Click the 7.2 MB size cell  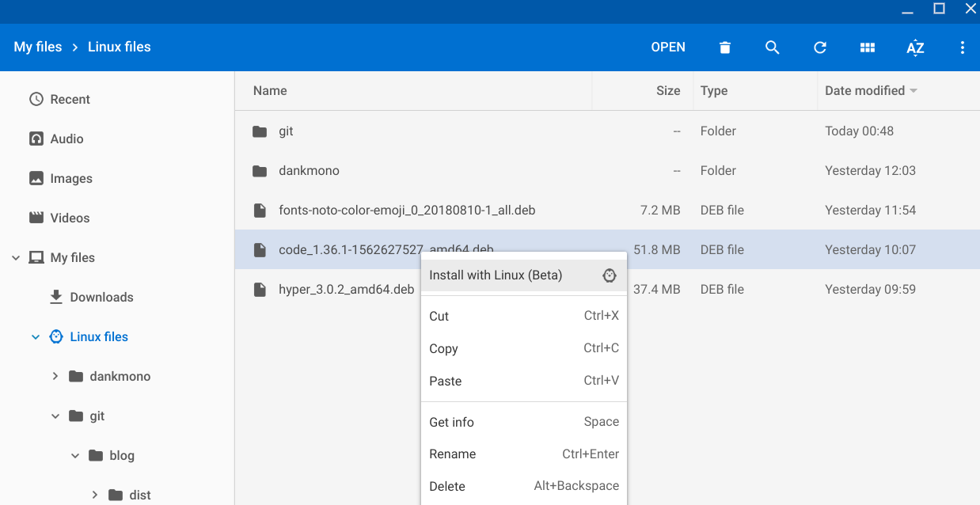pos(660,210)
